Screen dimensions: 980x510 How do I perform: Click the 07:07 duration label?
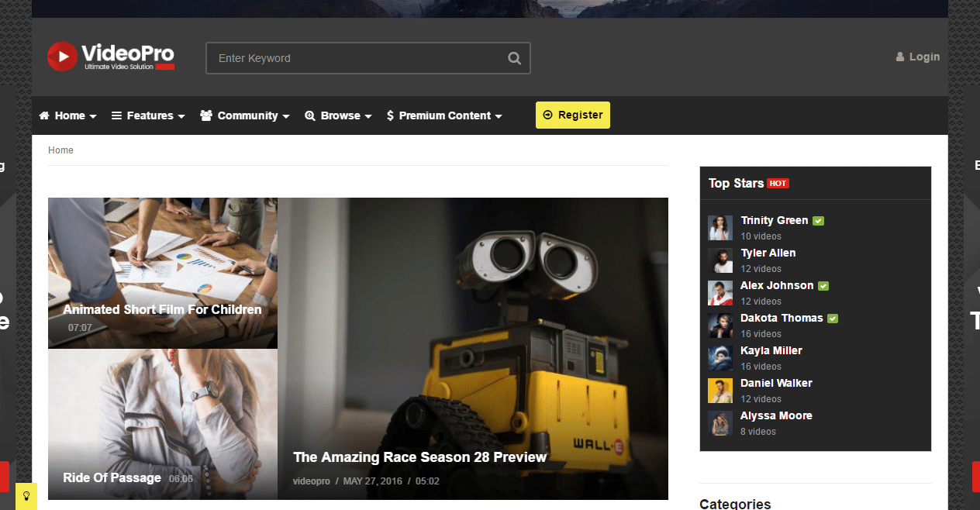coord(80,328)
